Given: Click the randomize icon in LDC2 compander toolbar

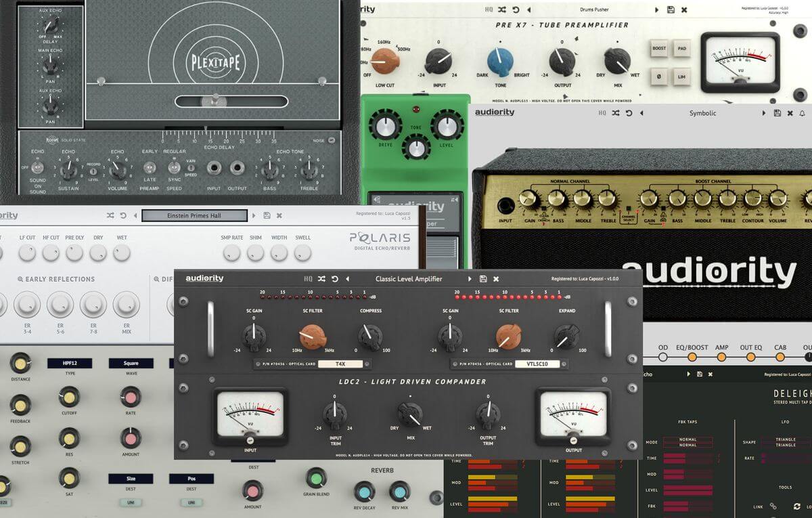Looking at the screenshot, I should point(322,279).
